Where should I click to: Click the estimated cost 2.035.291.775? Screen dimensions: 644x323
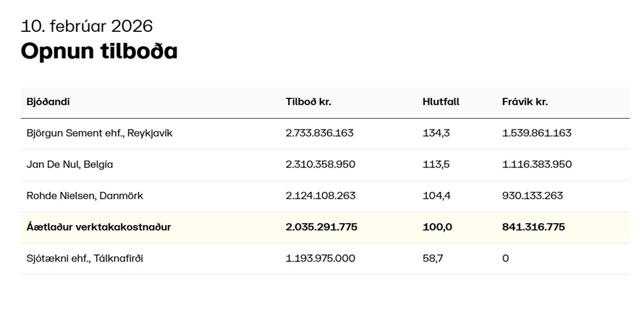point(321,227)
